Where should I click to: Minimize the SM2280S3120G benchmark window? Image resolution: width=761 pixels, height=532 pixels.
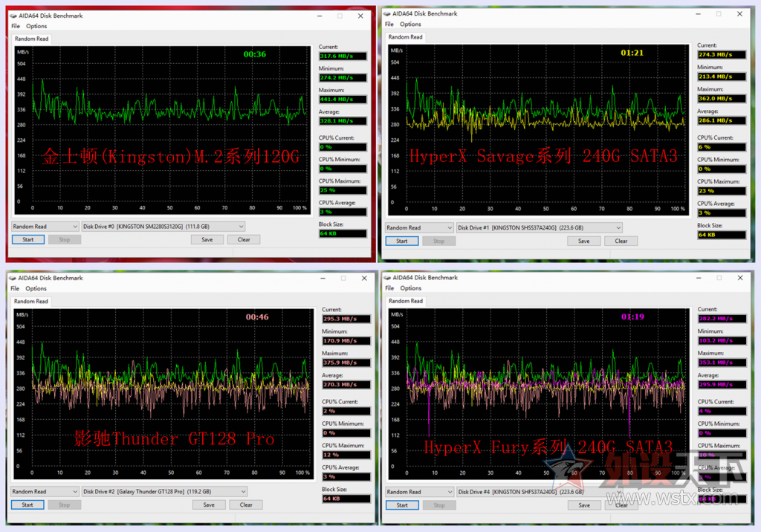pyautogui.click(x=320, y=16)
